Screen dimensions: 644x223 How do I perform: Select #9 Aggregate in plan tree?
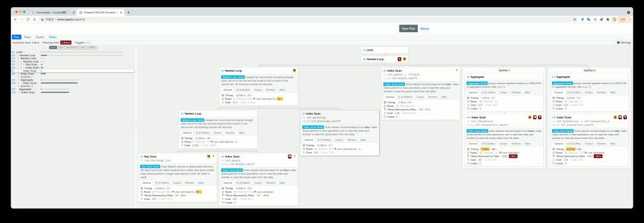27,80
